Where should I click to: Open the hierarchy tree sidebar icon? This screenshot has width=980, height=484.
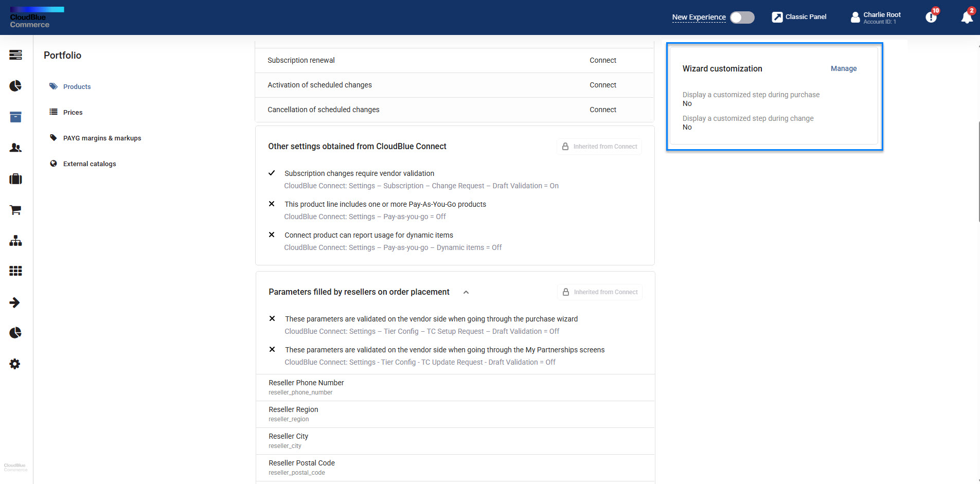[15, 240]
